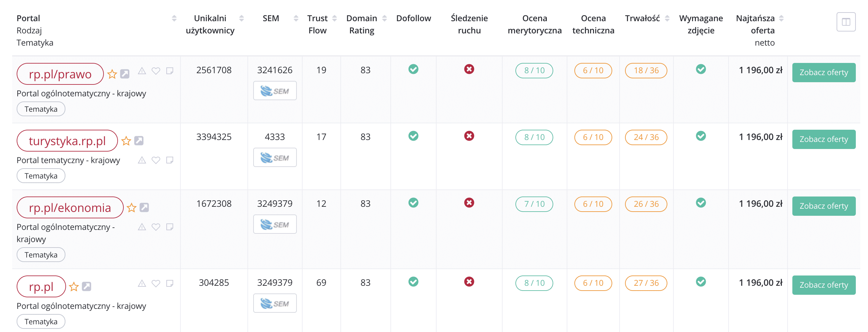Sort table by Domain Rating header
This screenshot has height=332, width=868.
(384, 18)
